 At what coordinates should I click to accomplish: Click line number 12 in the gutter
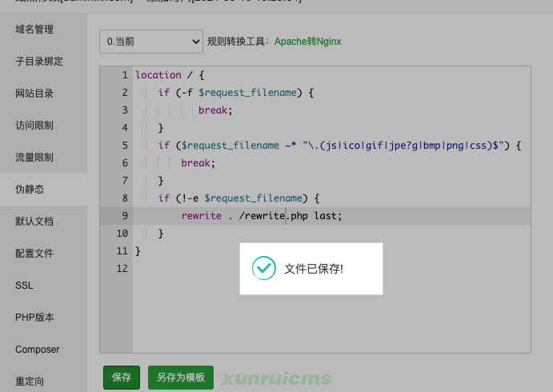click(122, 269)
